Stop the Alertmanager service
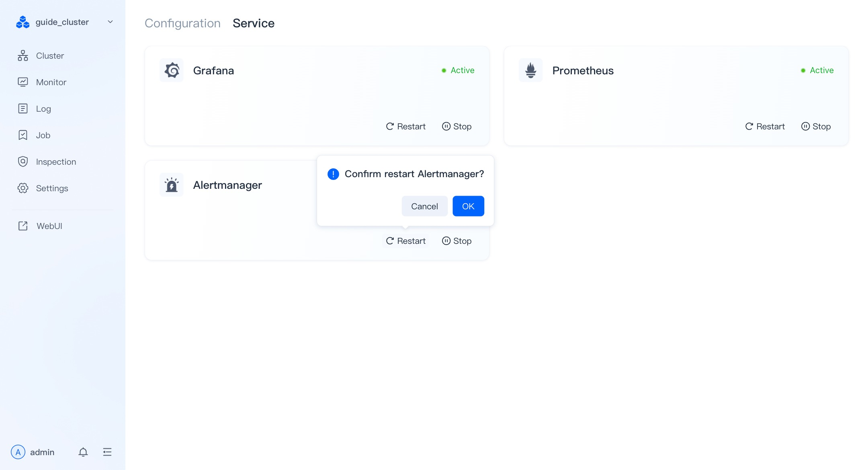Image resolution: width=868 pixels, height=470 pixels. click(x=457, y=241)
